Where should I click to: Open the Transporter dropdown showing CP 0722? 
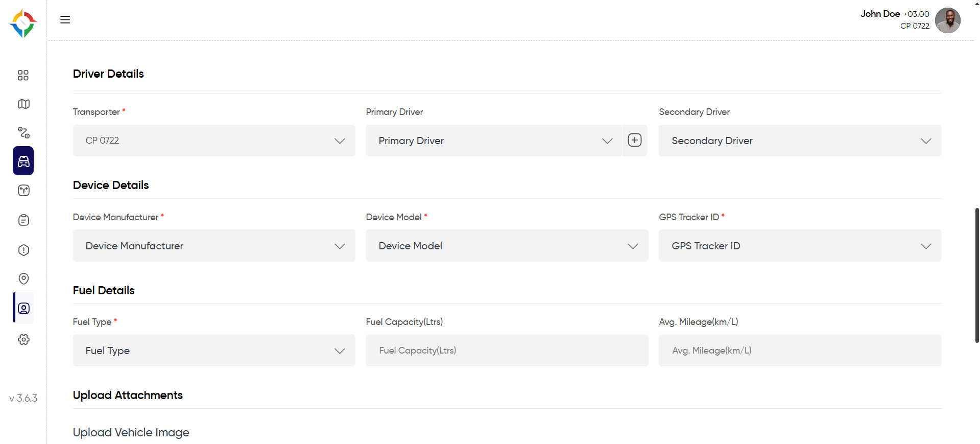point(214,141)
